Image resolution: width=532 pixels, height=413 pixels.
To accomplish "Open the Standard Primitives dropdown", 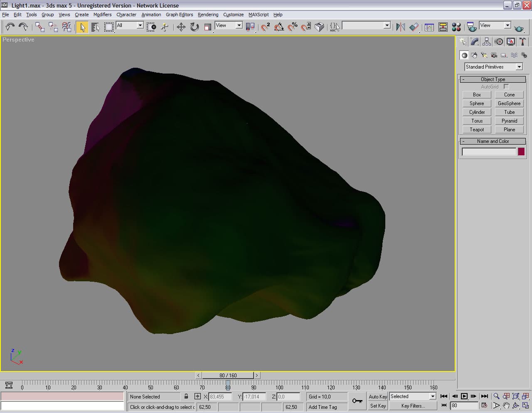I will pyautogui.click(x=519, y=67).
